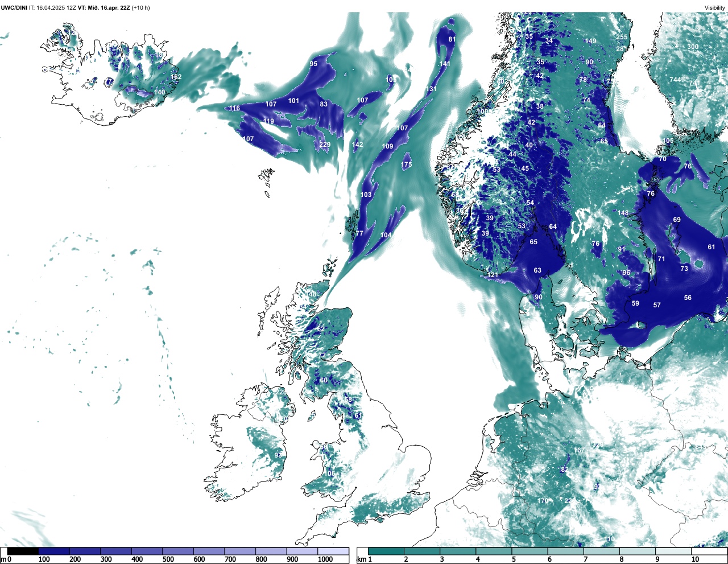
Task: Click the 'Visibility' title label
Action: point(715,8)
